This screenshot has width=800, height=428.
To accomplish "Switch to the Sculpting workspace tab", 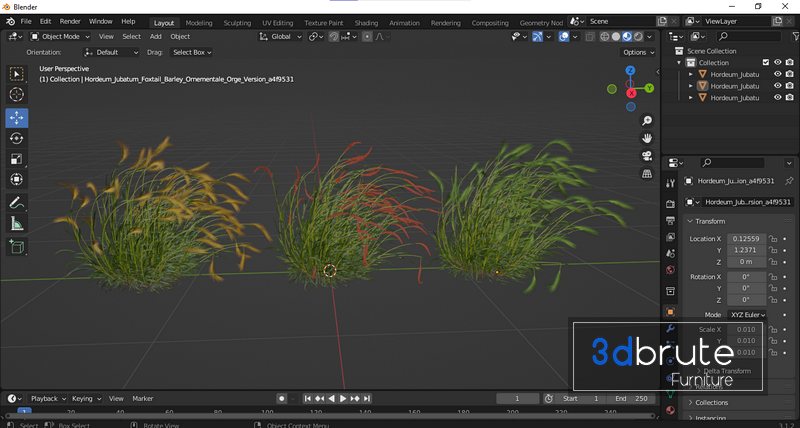I will (x=237, y=23).
